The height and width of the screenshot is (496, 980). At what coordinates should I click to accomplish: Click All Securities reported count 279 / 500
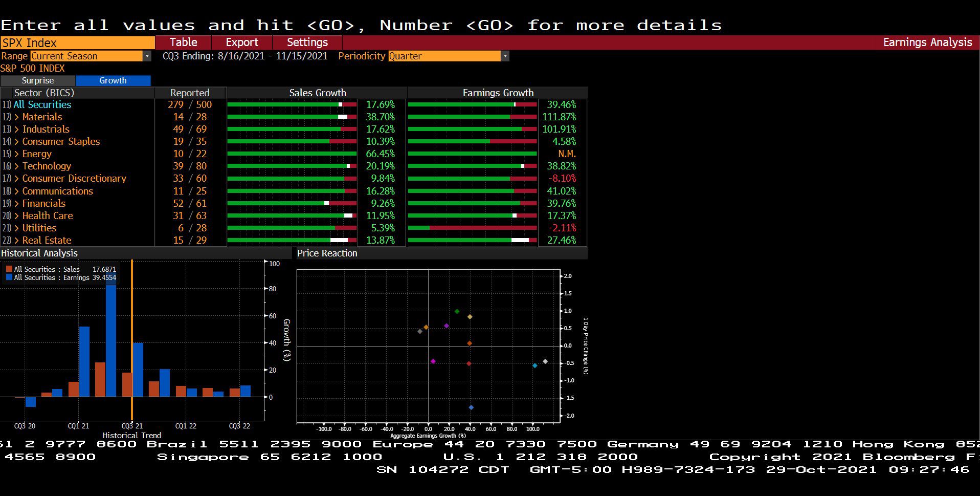(190, 104)
